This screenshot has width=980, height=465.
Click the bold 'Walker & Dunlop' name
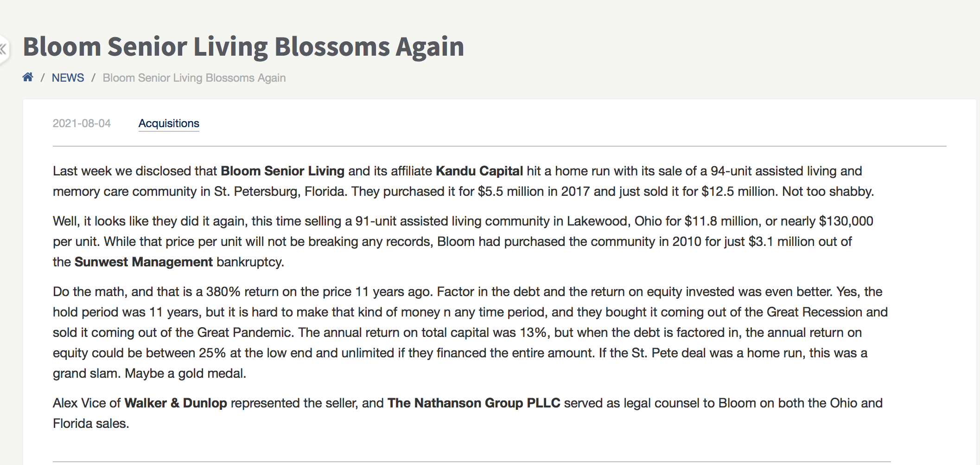coord(176,403)
